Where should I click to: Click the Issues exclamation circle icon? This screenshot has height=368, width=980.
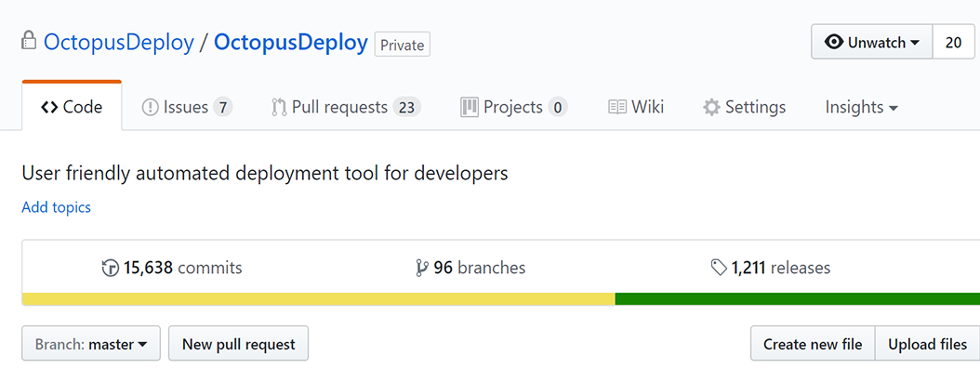tap(151, 108)
